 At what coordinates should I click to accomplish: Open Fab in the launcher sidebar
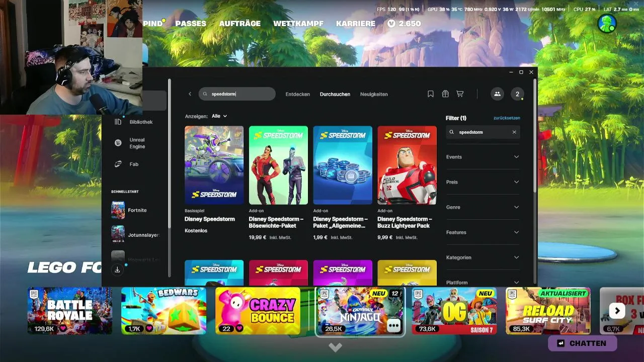coord(134,164)
